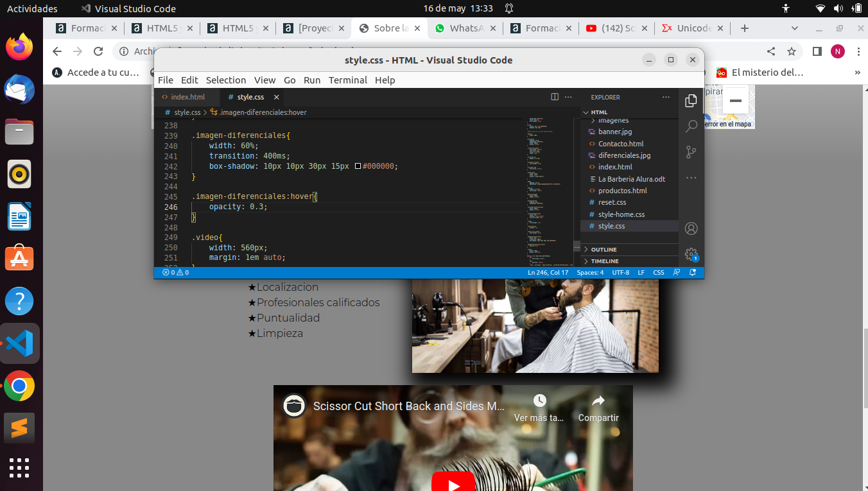Open Chrome tab search dropdown arrow
The width and height of the screenshot is (868, 491).
pos(795,28)
